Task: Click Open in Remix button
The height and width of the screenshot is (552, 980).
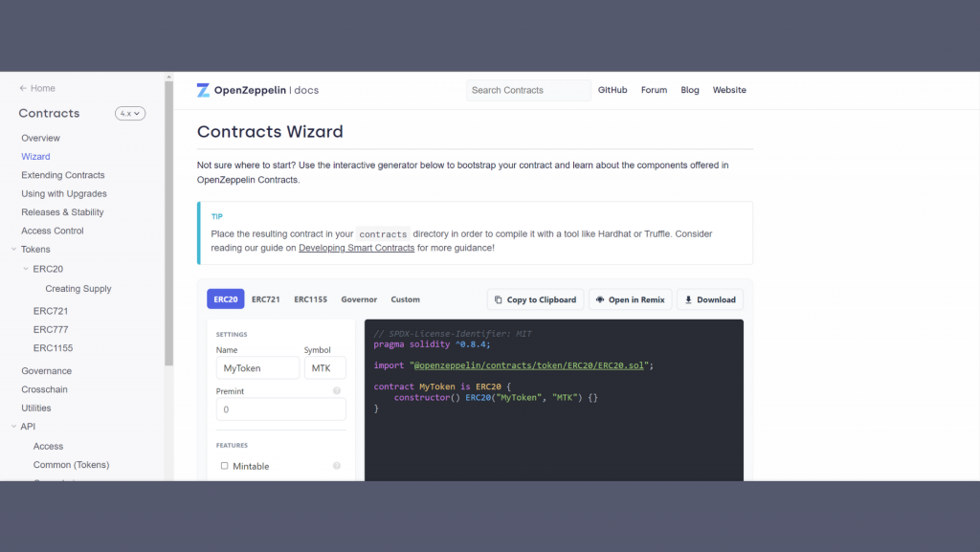Action: pyautogui.click(x=630, y=299)
